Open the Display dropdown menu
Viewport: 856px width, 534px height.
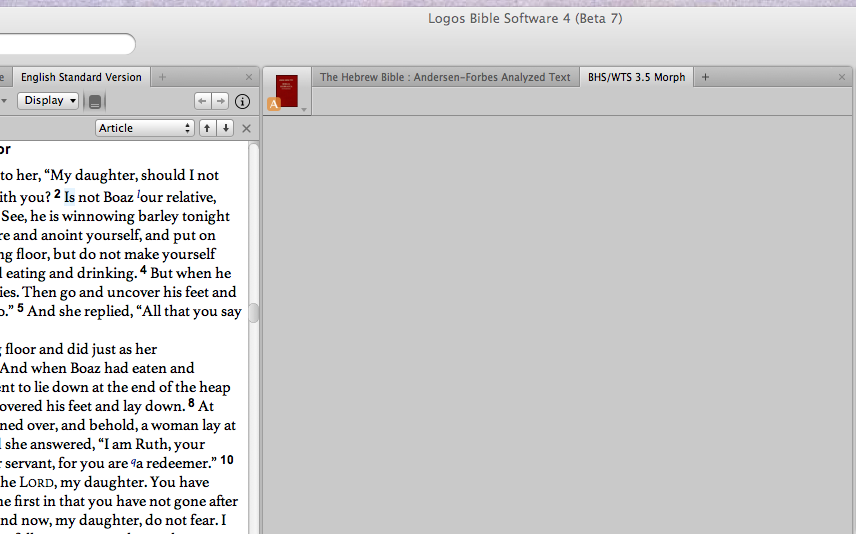[x=48, y=100]
